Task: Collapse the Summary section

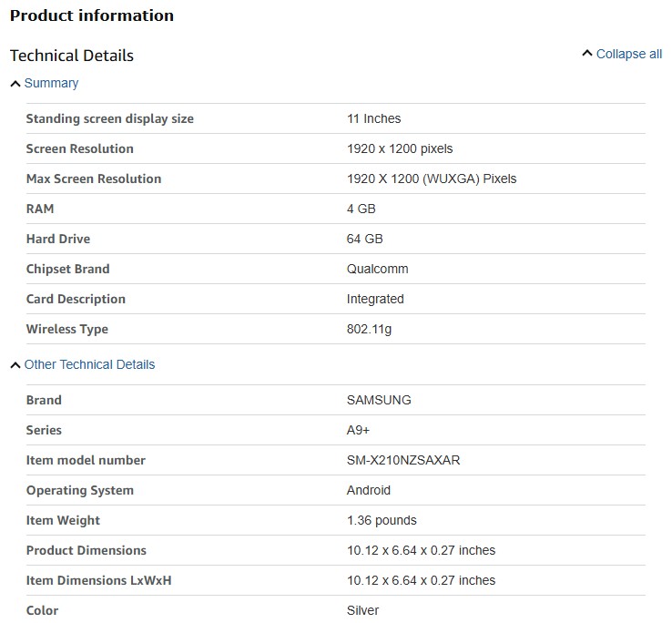Action: (x=51, y=84)
